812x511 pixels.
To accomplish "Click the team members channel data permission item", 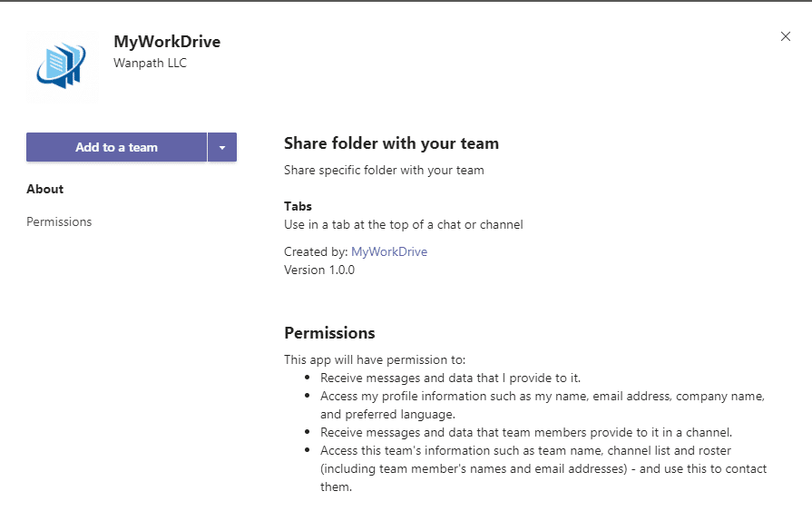I will (525, 432).
